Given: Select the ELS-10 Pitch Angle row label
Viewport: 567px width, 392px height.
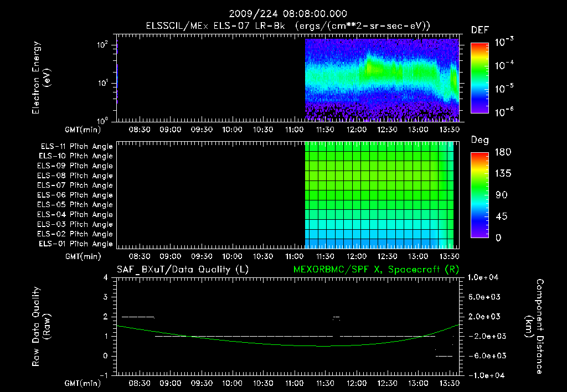Looking at the screenshot, I should point(75,156).
